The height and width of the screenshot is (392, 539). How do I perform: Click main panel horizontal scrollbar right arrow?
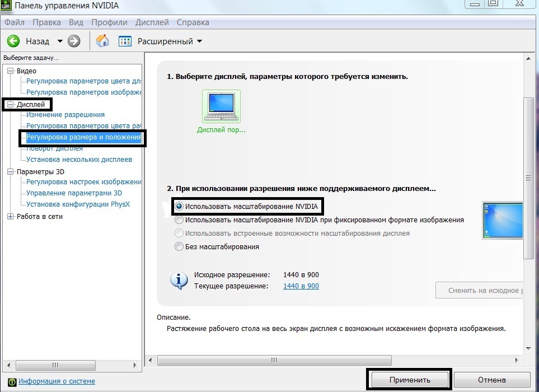click(517, 361)
